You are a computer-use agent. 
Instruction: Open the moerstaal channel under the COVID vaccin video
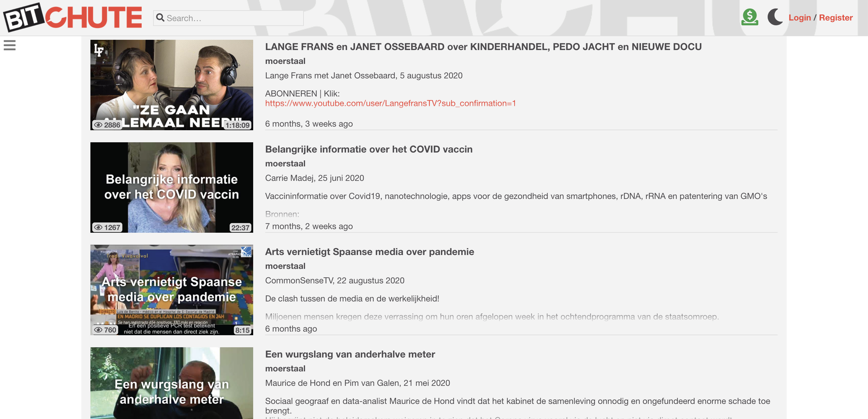pos(285,163)
